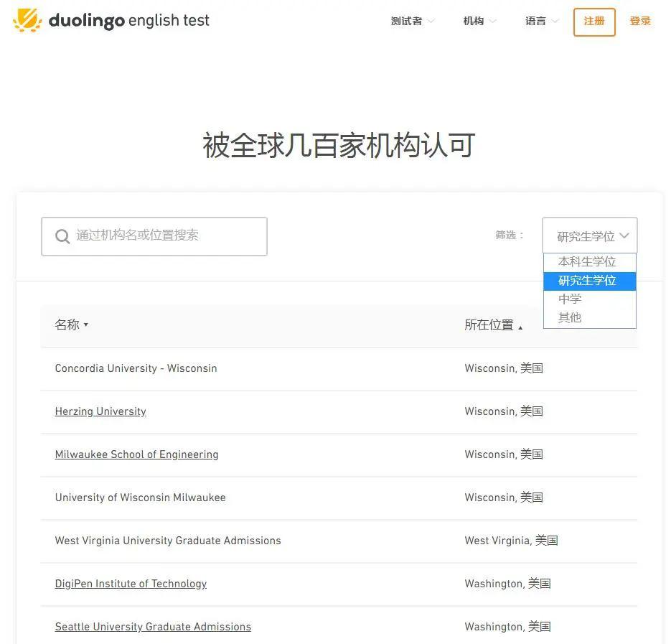Open the 机构 navigation menu
Viewport: 671px width, 644px height.
pyautogui.click(x=479, y=21)
